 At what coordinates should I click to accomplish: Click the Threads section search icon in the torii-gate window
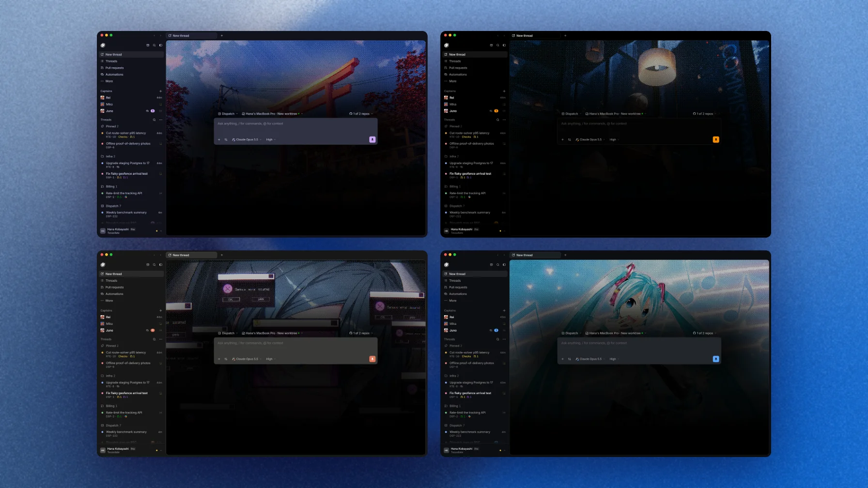tap(155, 120)
